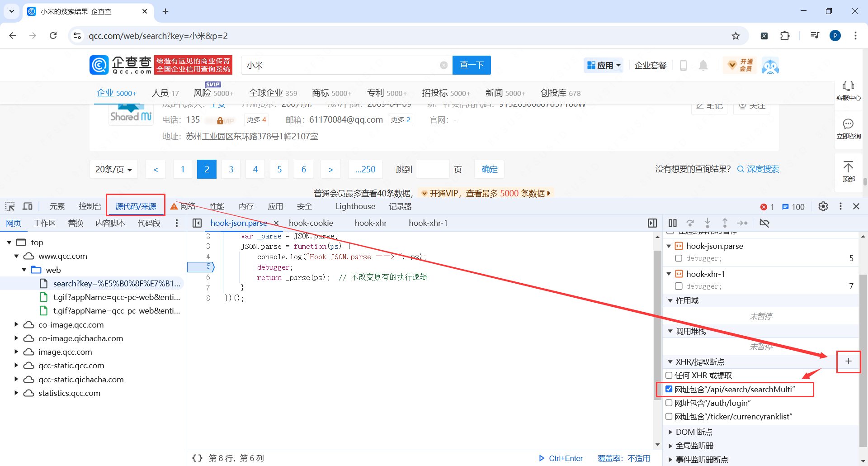Click the DevTools inspect element picker icon
868x466 pixels.
coord(10,206)
